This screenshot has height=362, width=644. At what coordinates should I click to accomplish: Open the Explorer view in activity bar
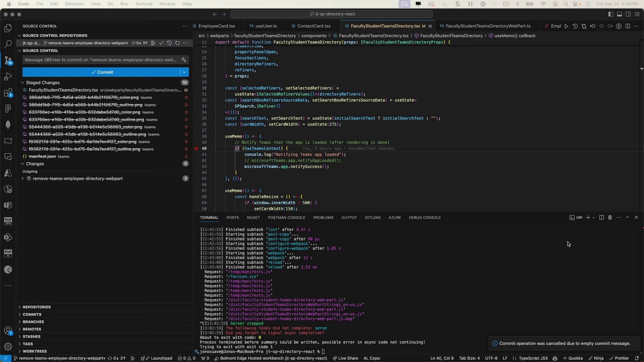click(8, 29)
